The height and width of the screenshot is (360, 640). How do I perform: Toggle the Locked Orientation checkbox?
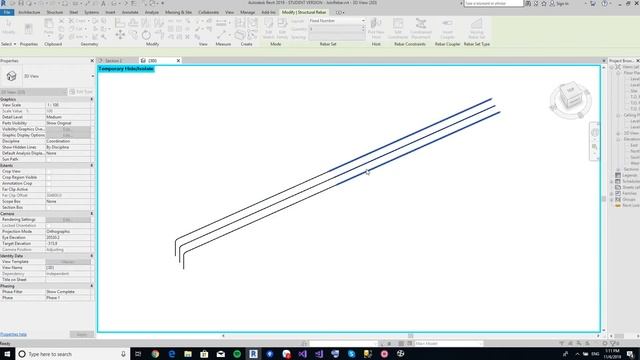(x=49, y=225)
